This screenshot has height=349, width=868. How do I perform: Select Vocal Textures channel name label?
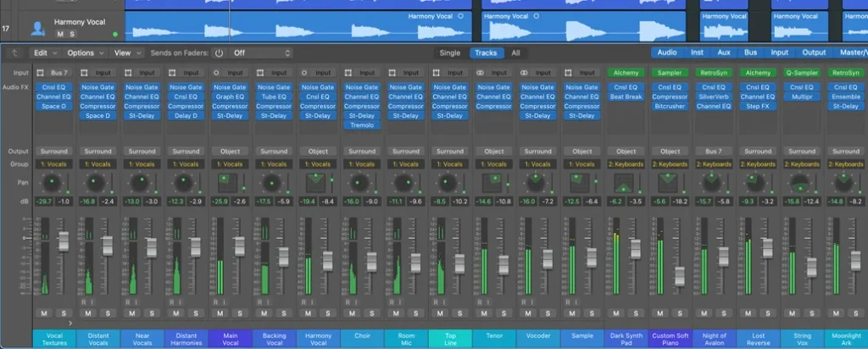54,339
